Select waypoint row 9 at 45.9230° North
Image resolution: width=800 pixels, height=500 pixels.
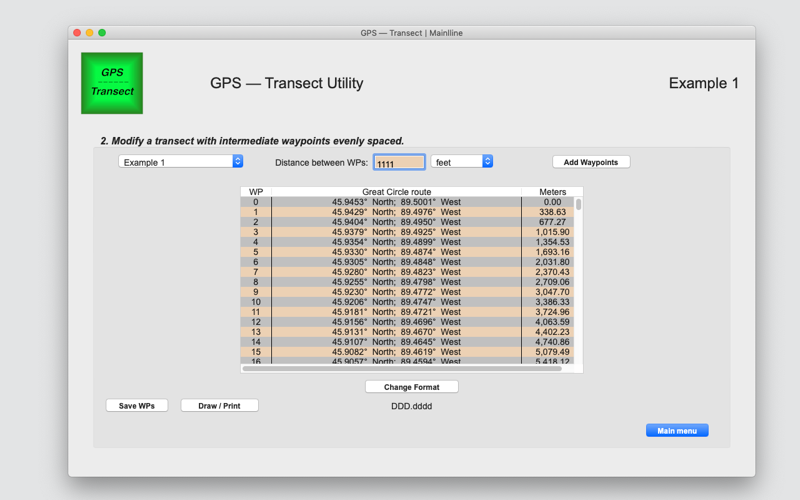click(407, 292)
